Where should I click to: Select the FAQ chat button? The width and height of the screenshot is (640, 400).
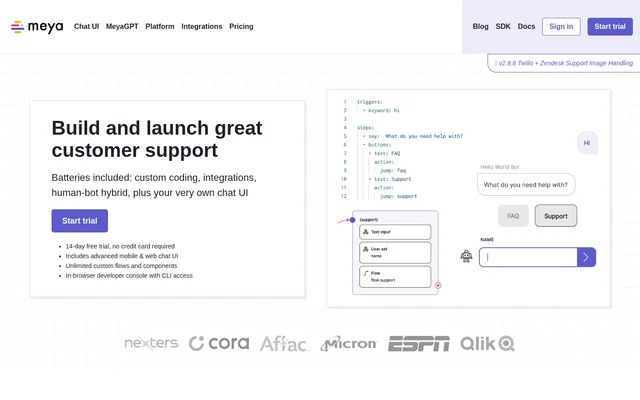(x=513, y=216)
